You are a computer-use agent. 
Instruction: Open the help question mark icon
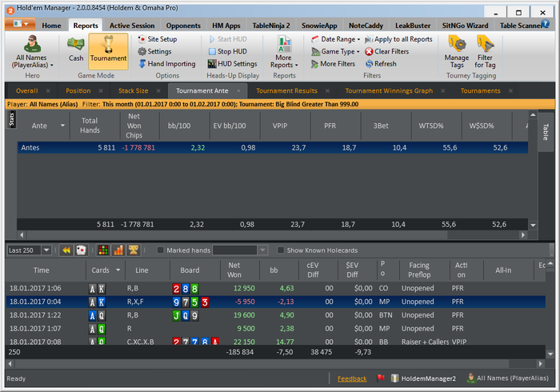545,24
